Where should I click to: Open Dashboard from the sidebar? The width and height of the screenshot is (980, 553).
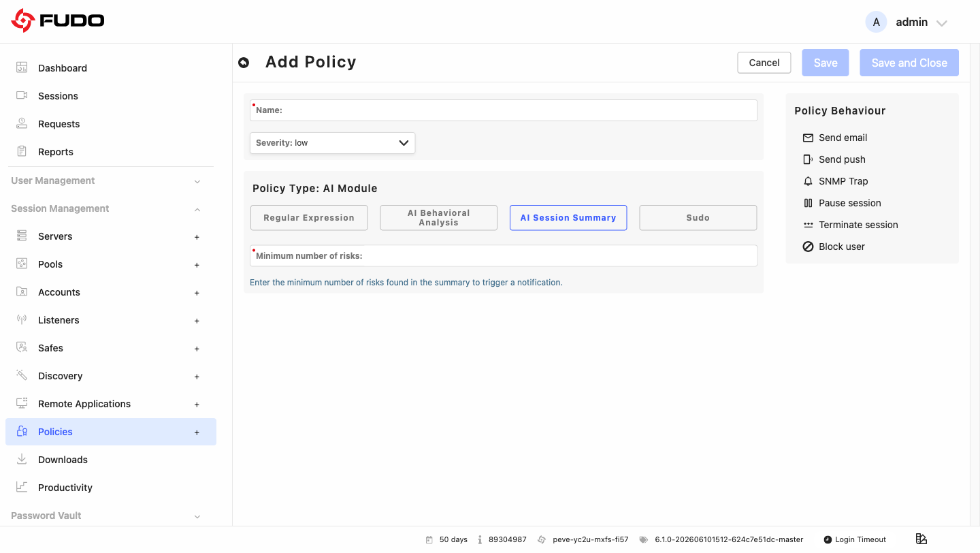point(63,68)
